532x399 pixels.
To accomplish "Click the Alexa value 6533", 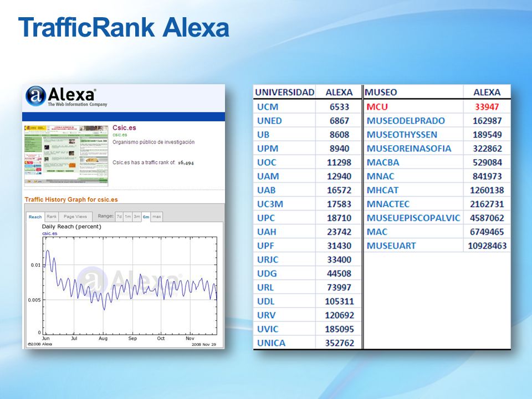I will click(339, 107).
